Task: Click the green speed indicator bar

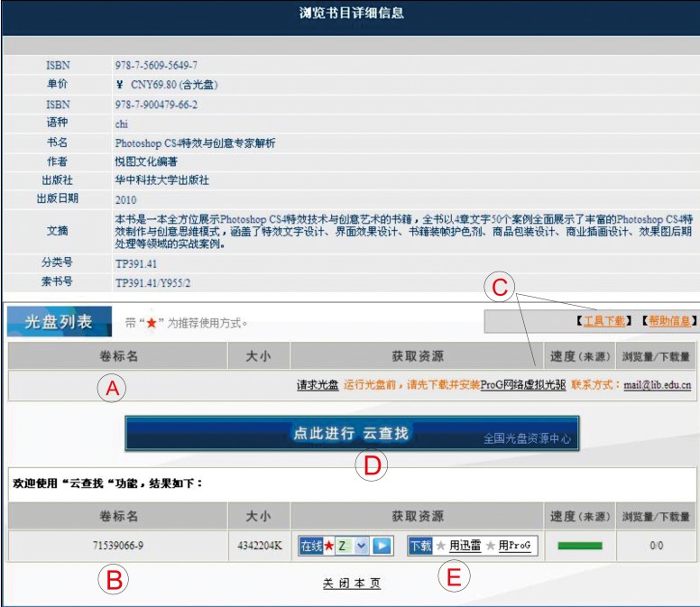Action: click(579, 546)
